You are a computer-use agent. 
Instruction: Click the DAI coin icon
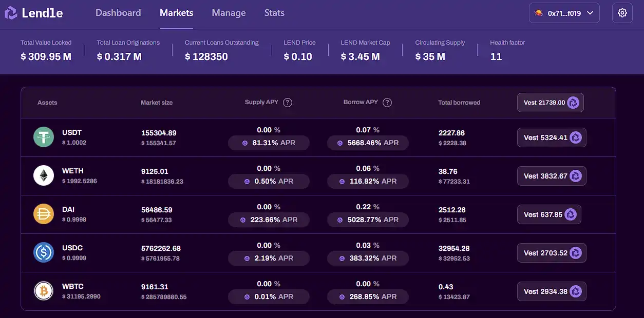click(x=44, y=214)
